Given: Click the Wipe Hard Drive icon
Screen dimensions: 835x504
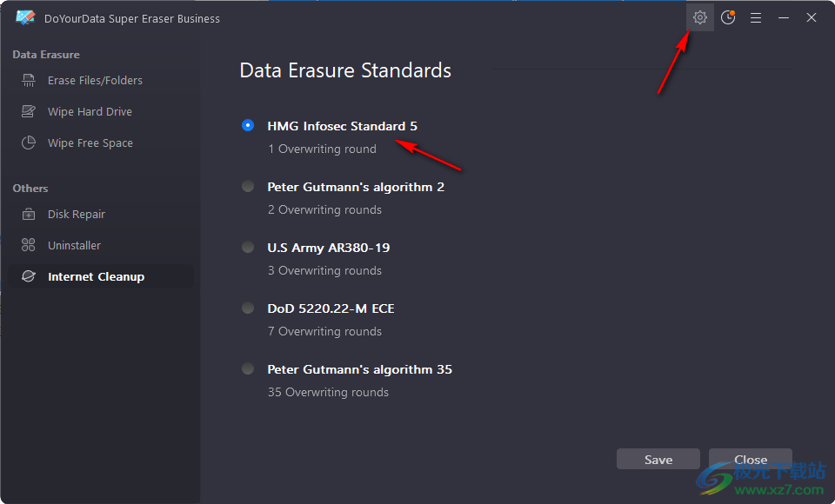Looking at the screenshot, I should (x=28, y=111).
